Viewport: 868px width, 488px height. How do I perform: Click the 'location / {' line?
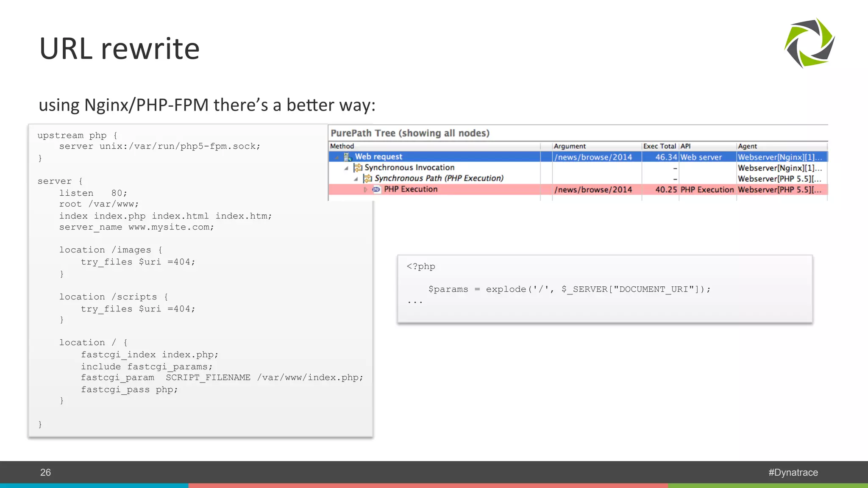point(93,342)
